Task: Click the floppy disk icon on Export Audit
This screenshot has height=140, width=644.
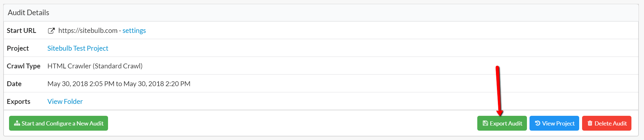Action: 485,123
